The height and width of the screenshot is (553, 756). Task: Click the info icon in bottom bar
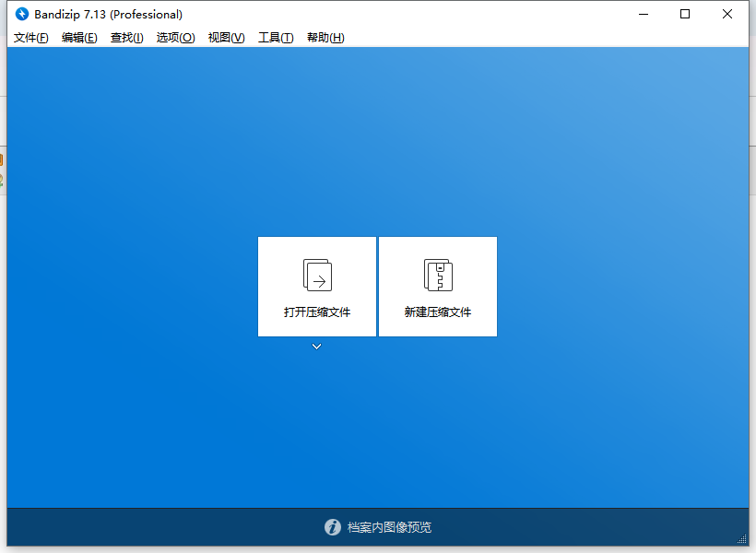tap(333, 527)
